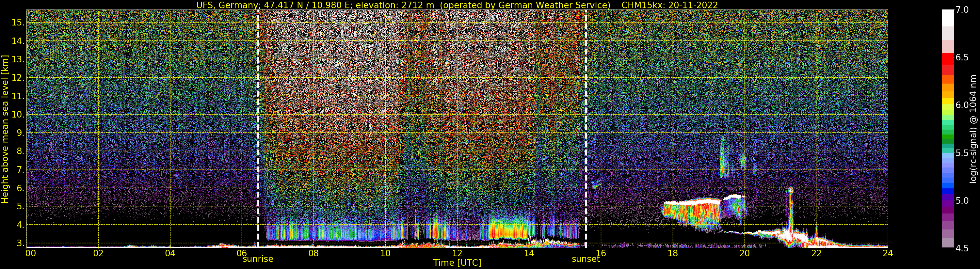
Task: Click the '18' time axis tick label
Action: tap(673, 253)
